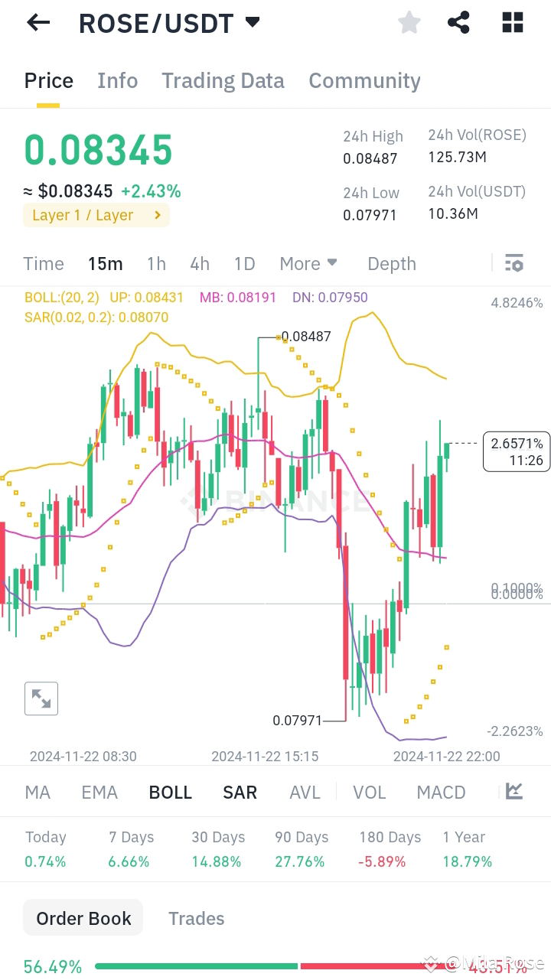The image size is (551, 980).
Task: Favorite ROSE/USDT using the star icon
Action: [x=409, y=22]
